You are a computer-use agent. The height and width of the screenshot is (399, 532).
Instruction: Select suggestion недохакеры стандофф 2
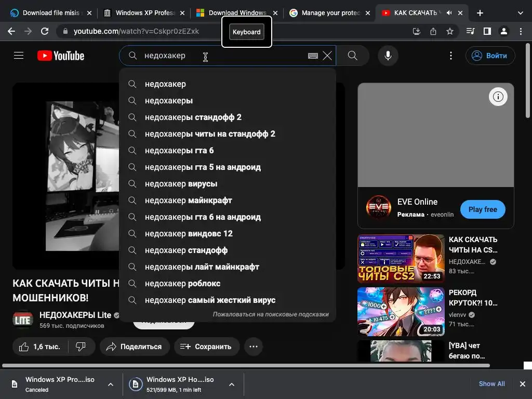228,117
